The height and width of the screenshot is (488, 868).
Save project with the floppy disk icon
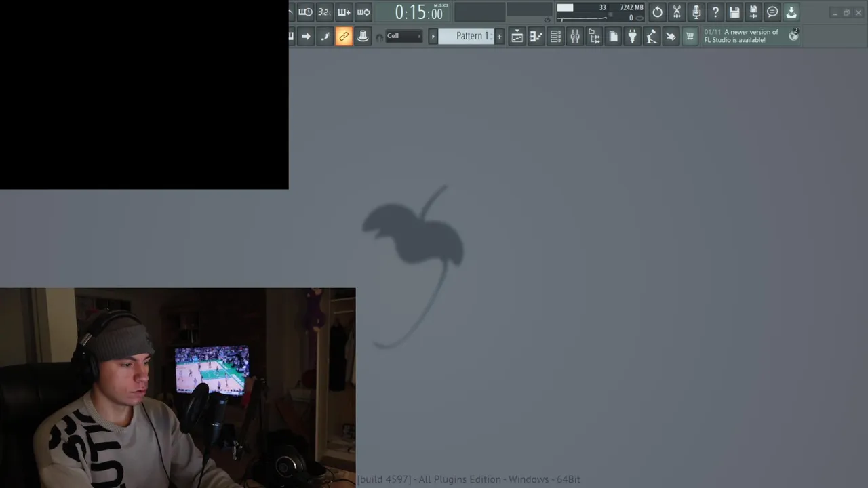(734, 12)
